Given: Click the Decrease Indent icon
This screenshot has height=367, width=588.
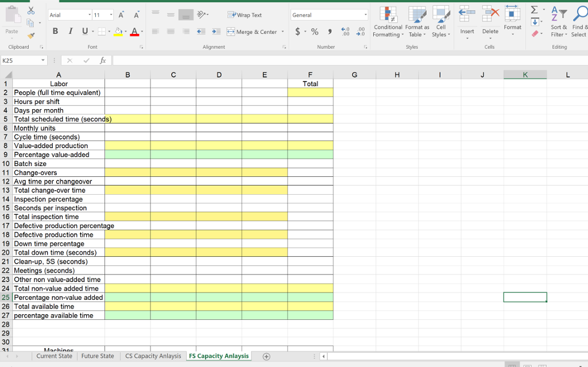Looking at the screenshot, I should pyautogui.click(x=201, y=32).
